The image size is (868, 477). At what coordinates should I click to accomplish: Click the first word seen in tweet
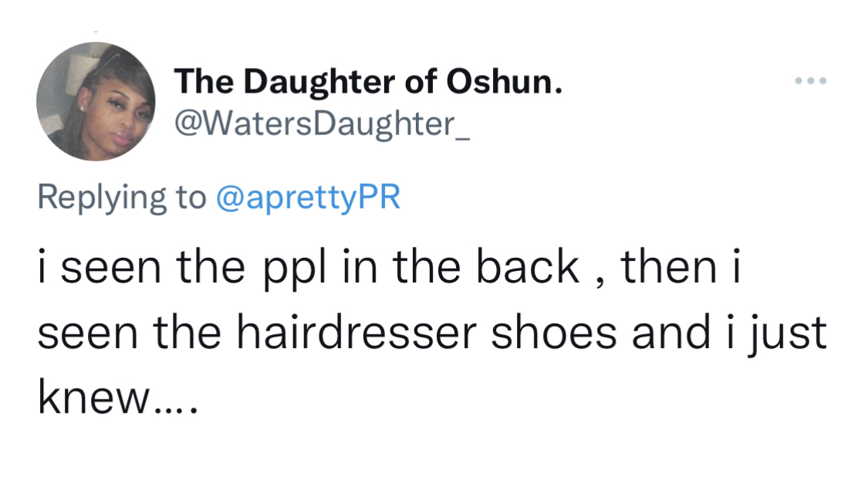(110, 269)
